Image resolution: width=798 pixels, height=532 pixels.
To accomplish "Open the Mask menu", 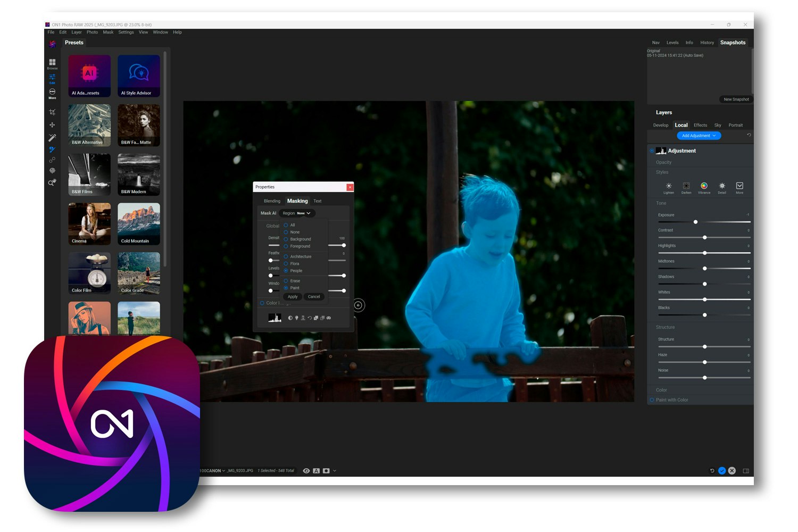I will tap(108, 32).
